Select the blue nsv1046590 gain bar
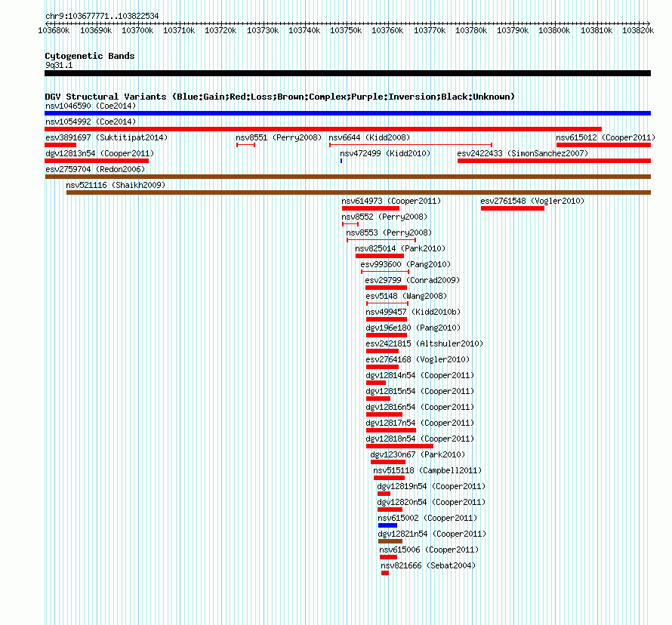Image resolution: width=672 pixels, height=625 pixels. [347, 113]
